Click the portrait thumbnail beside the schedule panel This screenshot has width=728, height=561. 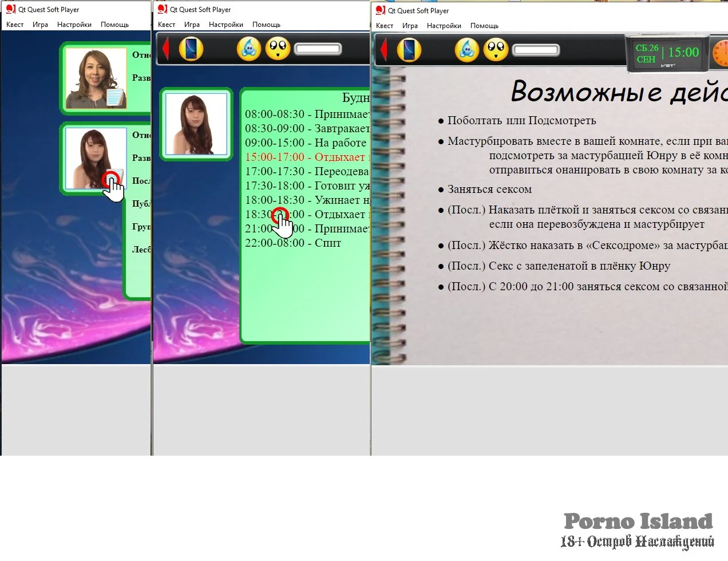tap(196, 124)
